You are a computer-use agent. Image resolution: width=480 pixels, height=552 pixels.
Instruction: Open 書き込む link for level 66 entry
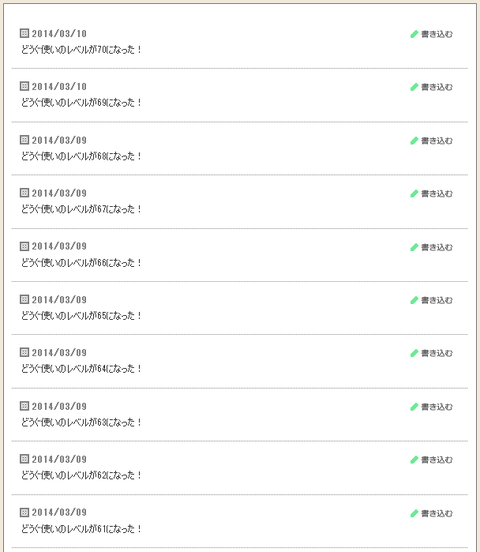click(437, 247)
